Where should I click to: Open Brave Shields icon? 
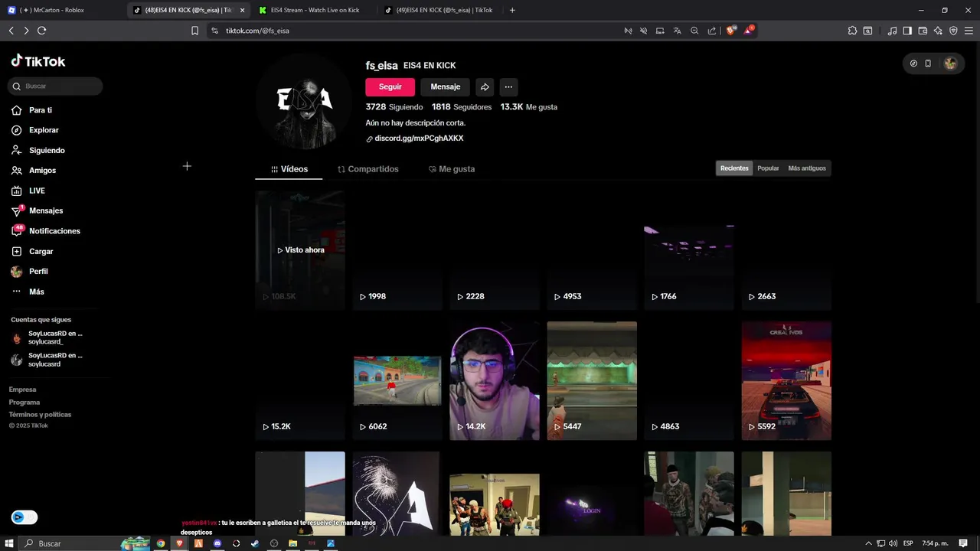pos(730,31)
